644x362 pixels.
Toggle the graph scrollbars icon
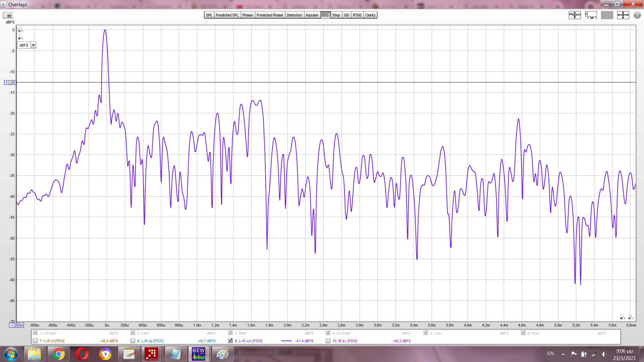[591, 15]
